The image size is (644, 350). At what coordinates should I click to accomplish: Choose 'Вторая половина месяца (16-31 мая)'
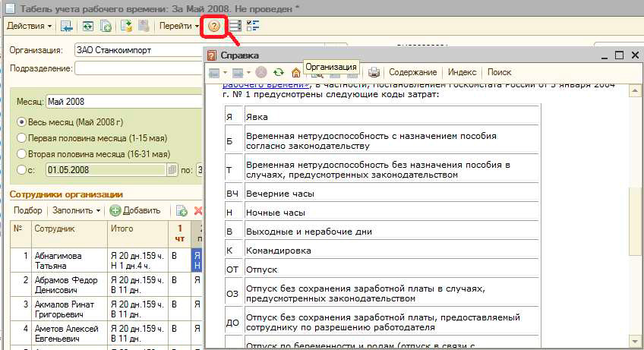point(21,154)
